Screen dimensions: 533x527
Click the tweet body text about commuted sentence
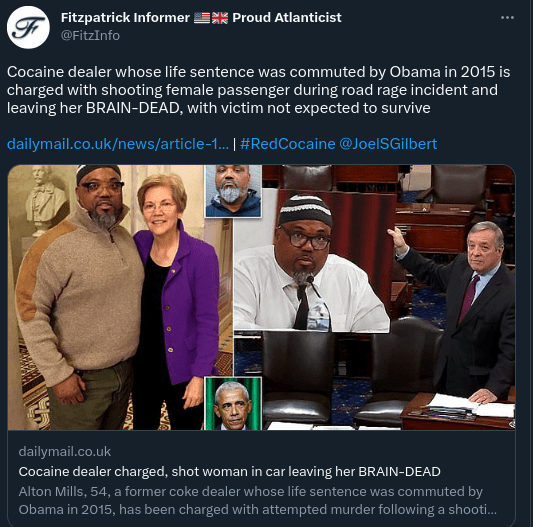[258, 90]
